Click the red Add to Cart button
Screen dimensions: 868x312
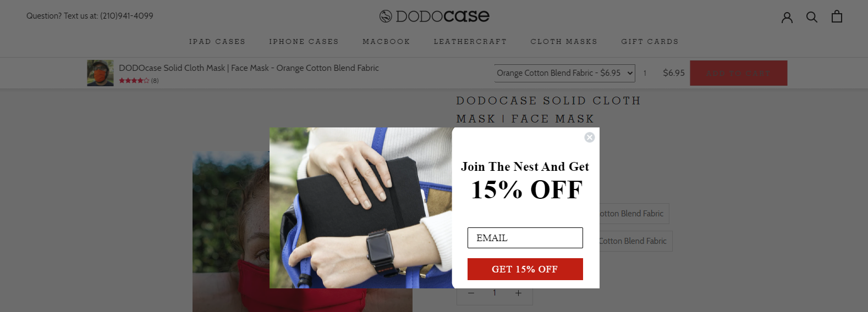pos(739,73)
